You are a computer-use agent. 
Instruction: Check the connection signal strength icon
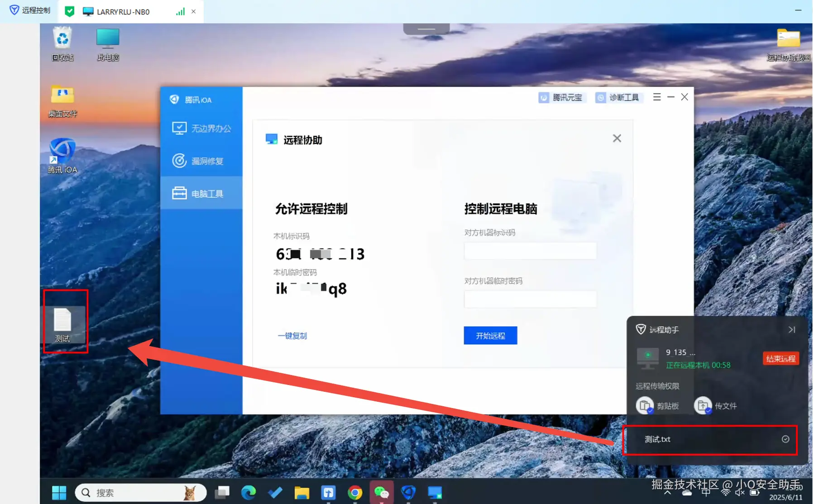pos(180,11)
